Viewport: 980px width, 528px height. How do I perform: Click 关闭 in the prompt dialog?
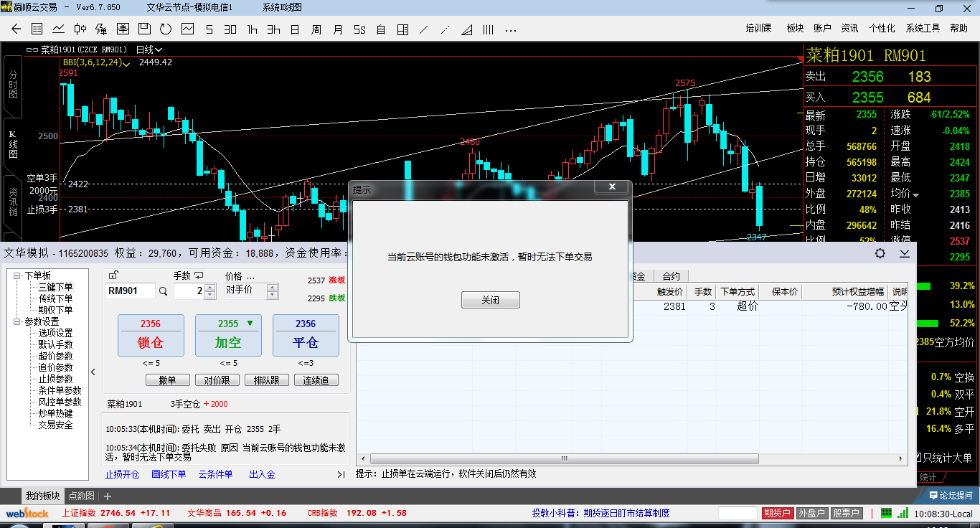tap(490, 301)
